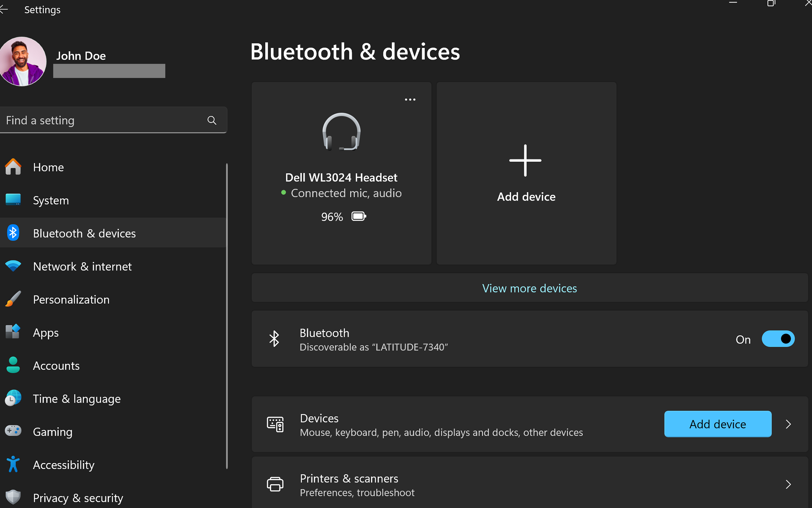Screen dimensions: 812x508
Task: Click Connected mic, audio status
Action: pos(346,193)
